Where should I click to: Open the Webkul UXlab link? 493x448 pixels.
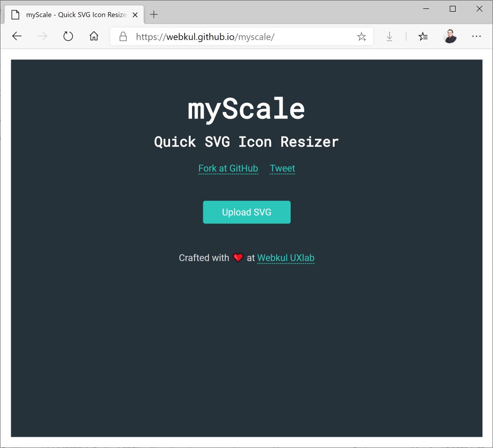point(286,258)
